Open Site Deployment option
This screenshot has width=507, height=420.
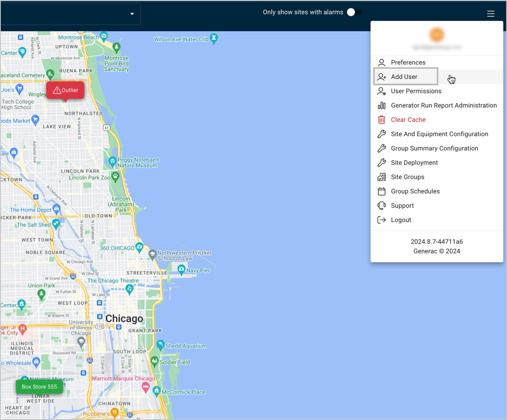(x=414, y=163)
